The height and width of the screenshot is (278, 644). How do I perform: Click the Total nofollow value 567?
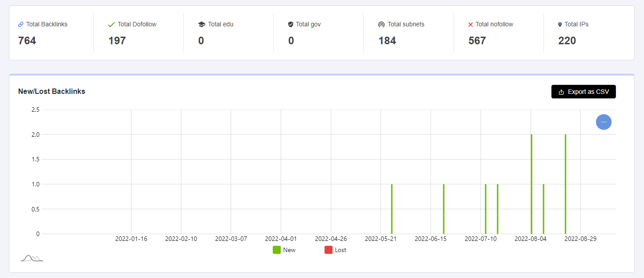click(x=477, y=41)
